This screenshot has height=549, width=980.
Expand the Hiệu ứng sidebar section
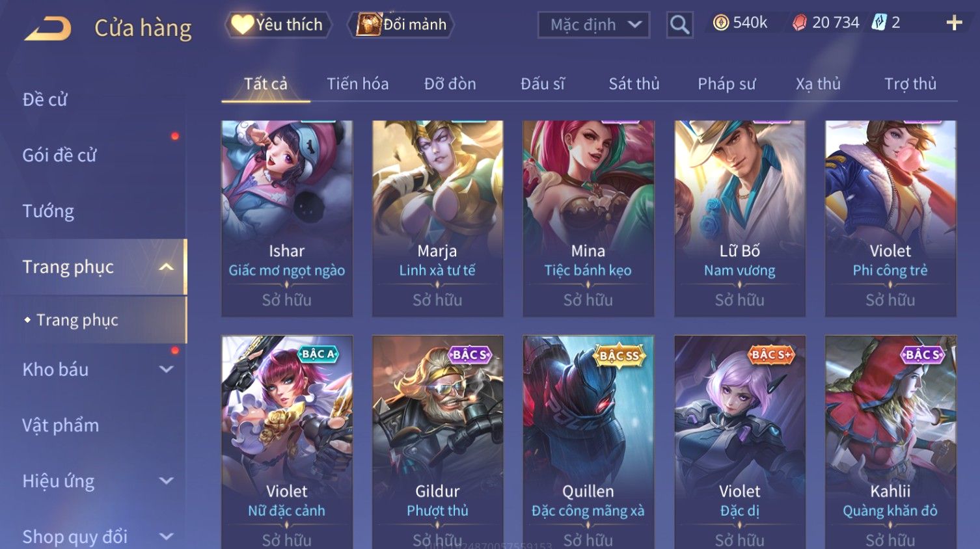click(167, 481)
